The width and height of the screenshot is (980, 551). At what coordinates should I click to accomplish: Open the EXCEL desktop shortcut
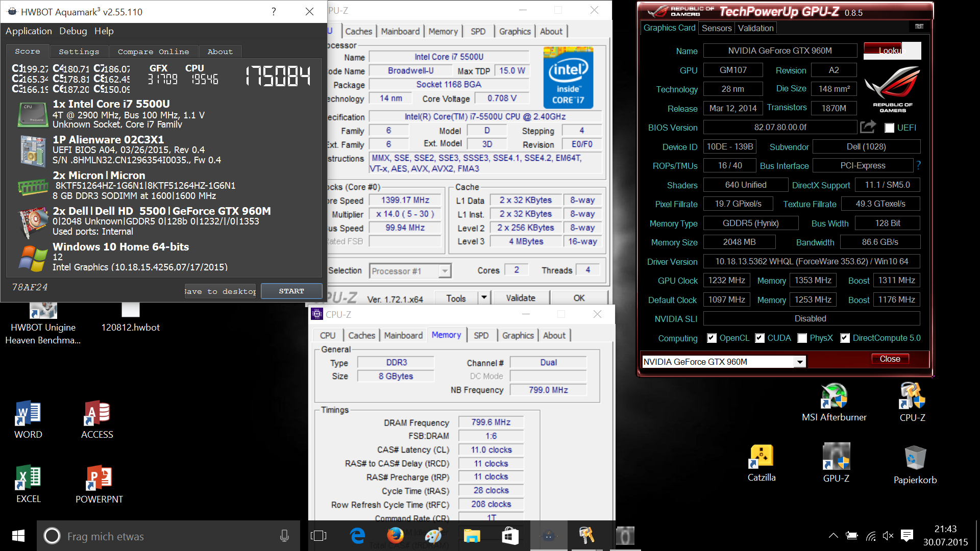tap(28, 484)
